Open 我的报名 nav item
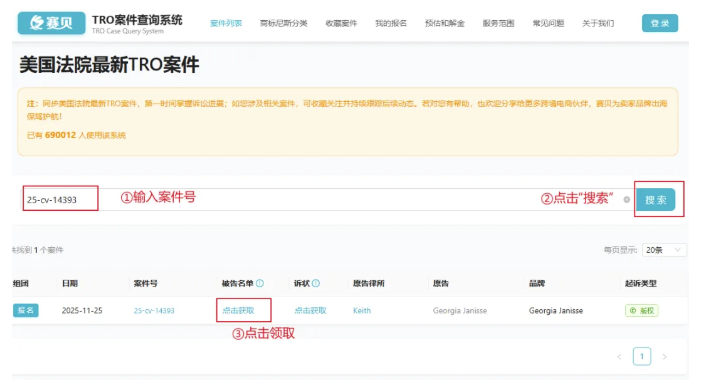 tap(391, 23)
